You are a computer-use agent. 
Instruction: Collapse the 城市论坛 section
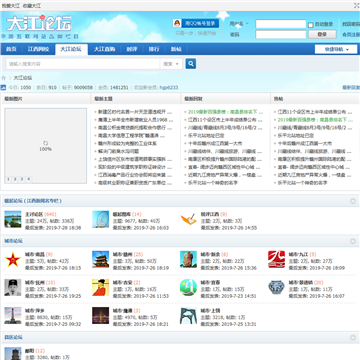pos(353,241)
